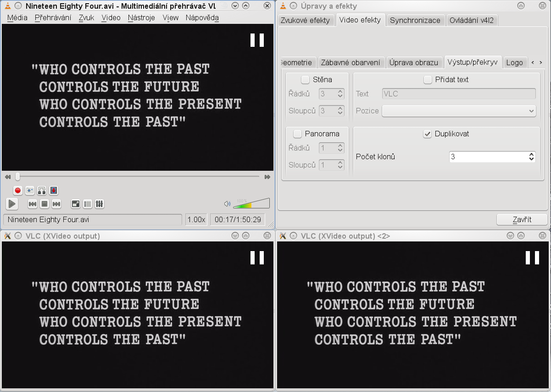The width and height of the screenshot is (551, 392).
Task: Click the faster forward arrows right of seek bar
Action: [267, 177]
